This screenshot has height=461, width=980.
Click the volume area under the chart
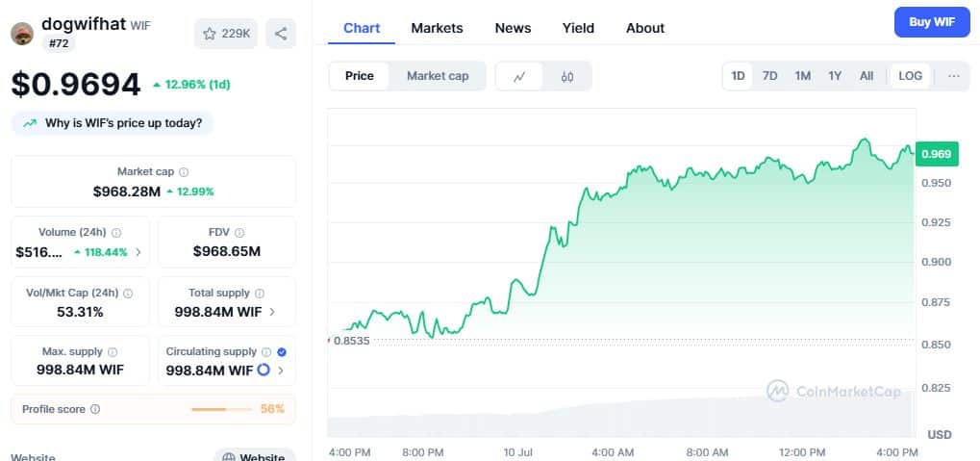[621, 416]
